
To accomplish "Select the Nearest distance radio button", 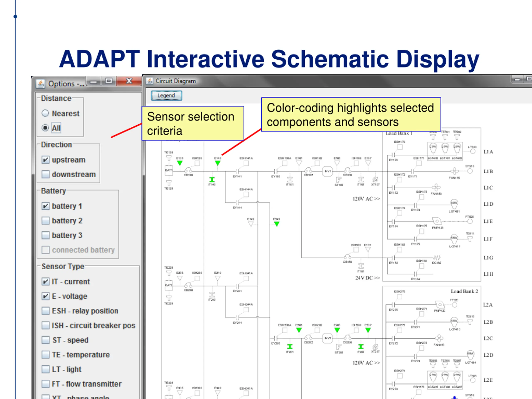I will point(45,113).
